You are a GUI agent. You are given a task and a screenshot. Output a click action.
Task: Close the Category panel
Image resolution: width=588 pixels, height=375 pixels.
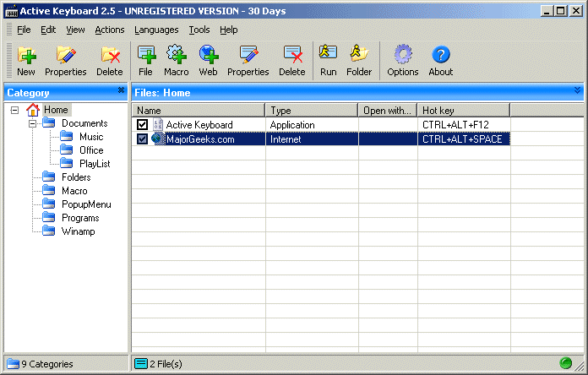[121, 90]
